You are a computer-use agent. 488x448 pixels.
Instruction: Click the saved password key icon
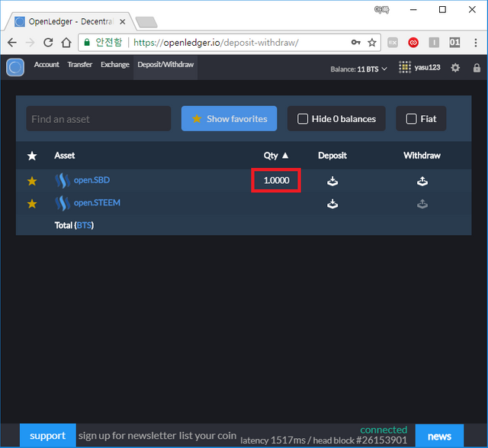click(356, 43)
